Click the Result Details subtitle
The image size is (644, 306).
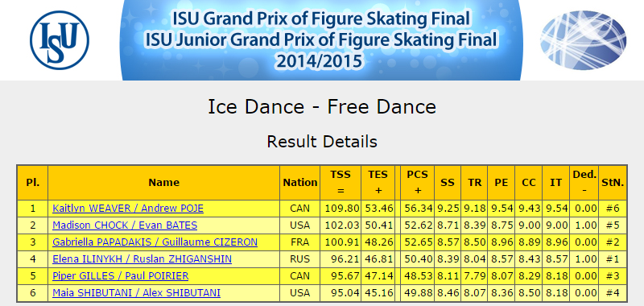[322, 141]
